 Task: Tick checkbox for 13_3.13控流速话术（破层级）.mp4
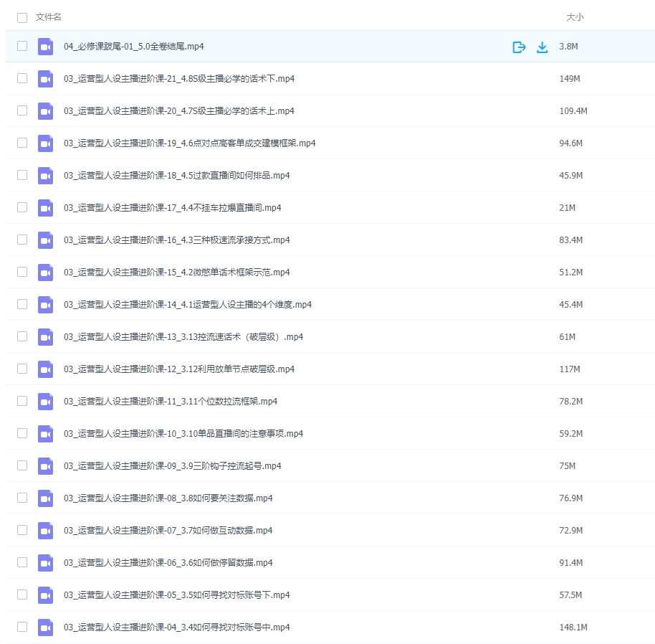coord(22,336)
